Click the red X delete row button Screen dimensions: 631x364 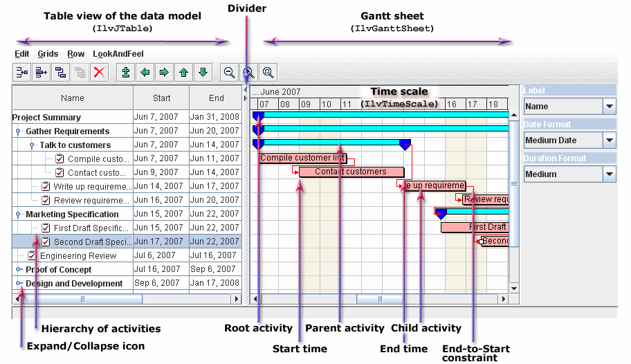point(100,72)
